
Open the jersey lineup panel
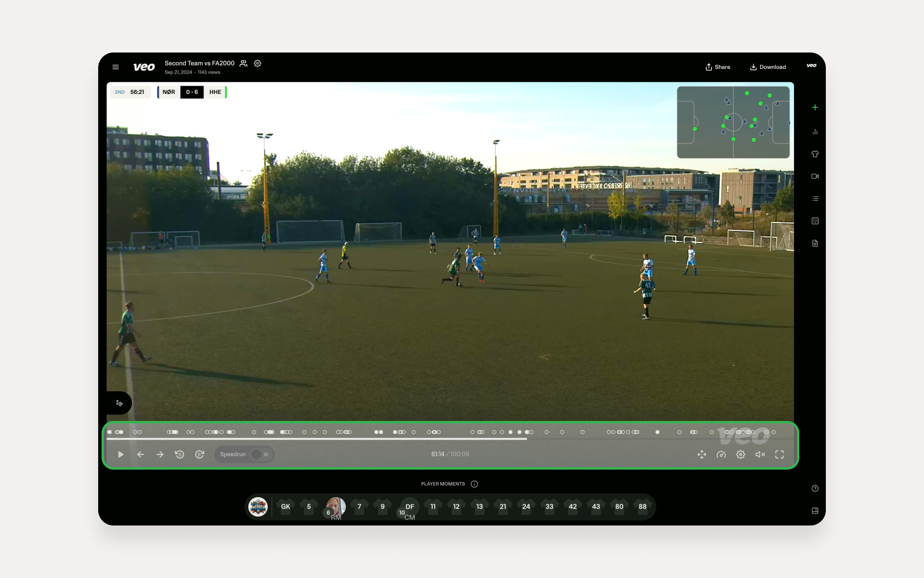pyautogui.click(x=815, y=154)
